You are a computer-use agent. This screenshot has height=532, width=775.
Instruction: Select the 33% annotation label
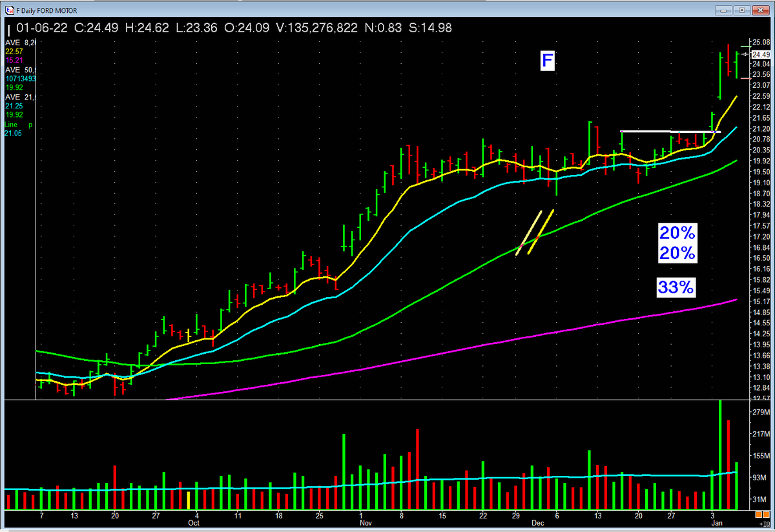point(676,287)
